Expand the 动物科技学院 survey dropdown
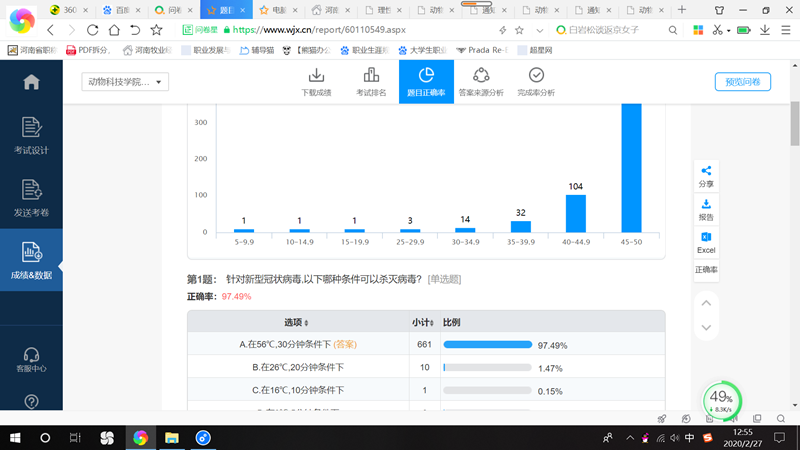The height and width of the screenshot is (450, 800). [x=125, y=82]
